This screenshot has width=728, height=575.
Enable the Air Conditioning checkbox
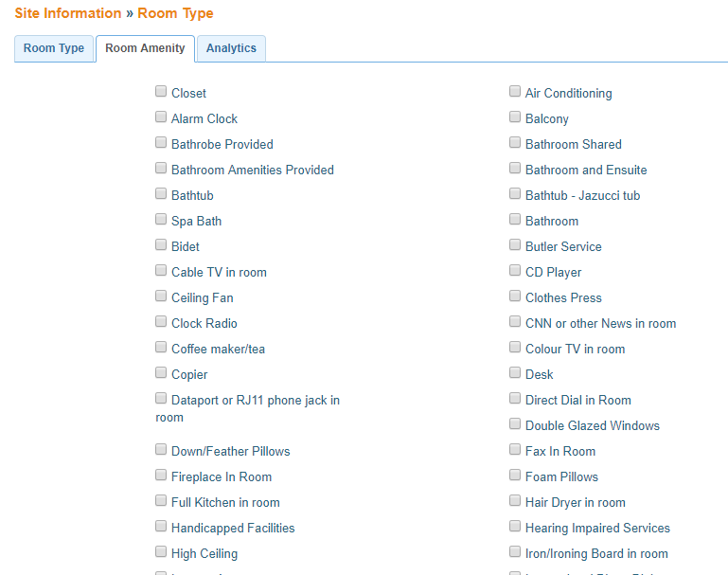(515, 92)
